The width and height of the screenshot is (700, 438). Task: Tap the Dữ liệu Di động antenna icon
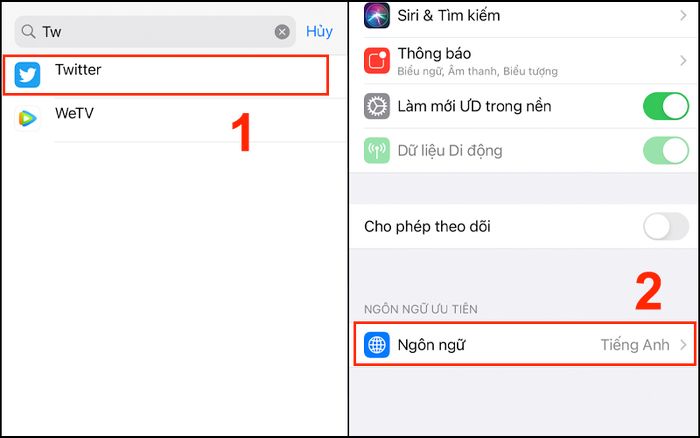click(x=377, y=150)
